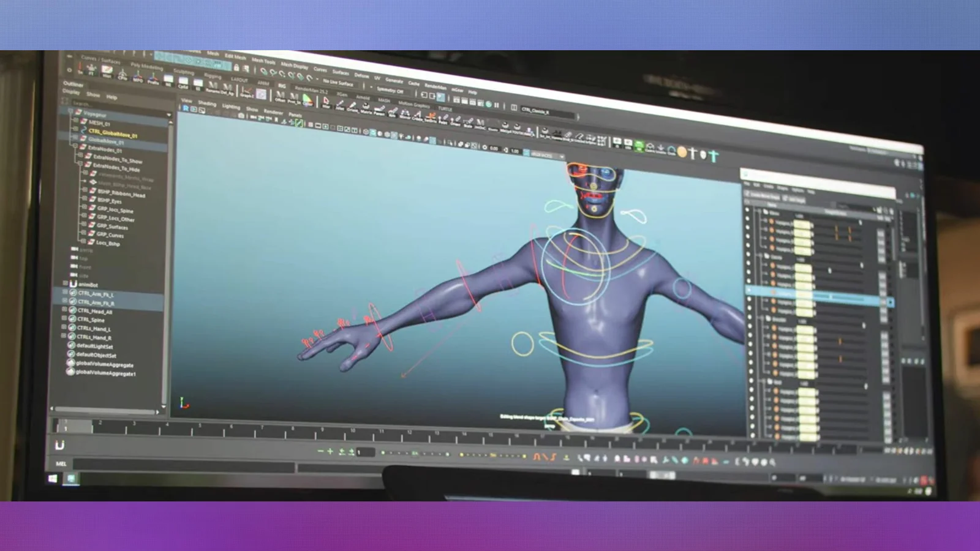Open the Edit Mesh menu
Screen dimensions: 980x551
[x=235, y=57]
